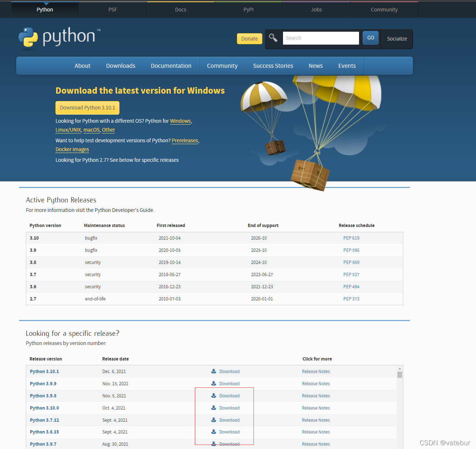Open the Events menu
Image resolution: width=476 pixels, height=449 pixels.
(347, 66)
